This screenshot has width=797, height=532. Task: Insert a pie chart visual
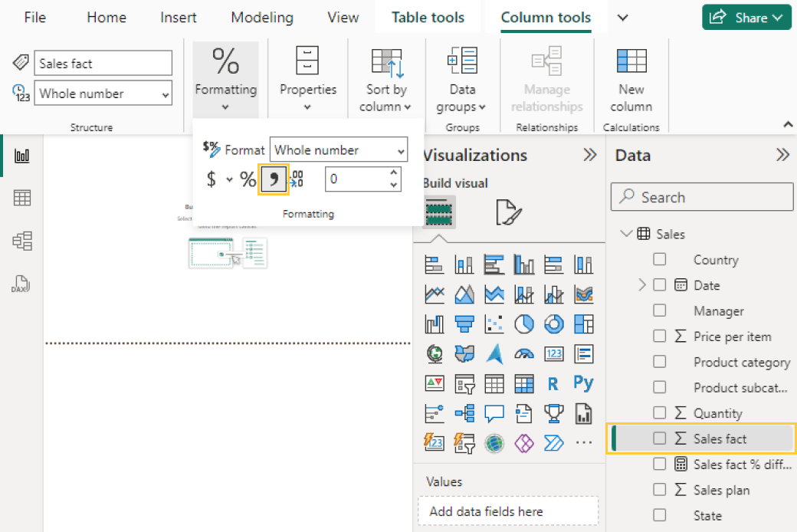coord(523,324)
